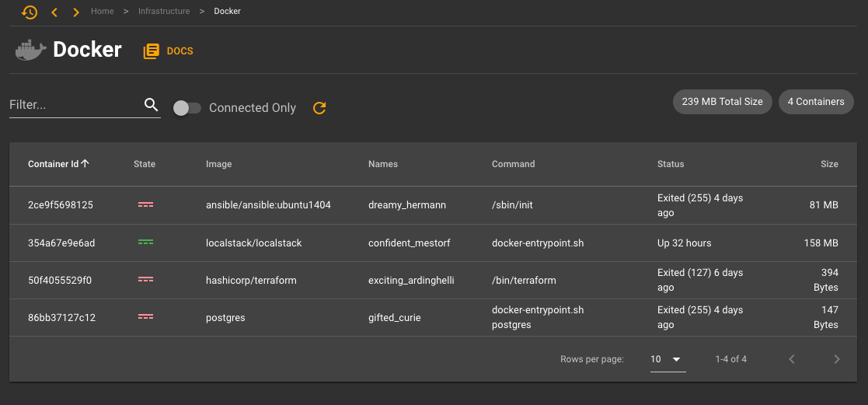Click command /sbin/init

click(512, 205)
